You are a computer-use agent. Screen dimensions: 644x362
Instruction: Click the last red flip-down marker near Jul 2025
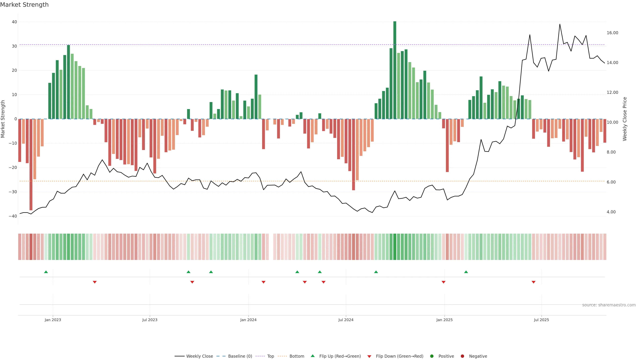pos(533,282)
